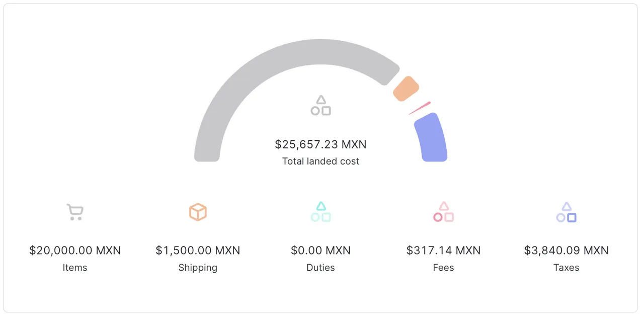Click the gray shapes icon inside gauge
Viewport: 644px width, 321px height.
320,106
